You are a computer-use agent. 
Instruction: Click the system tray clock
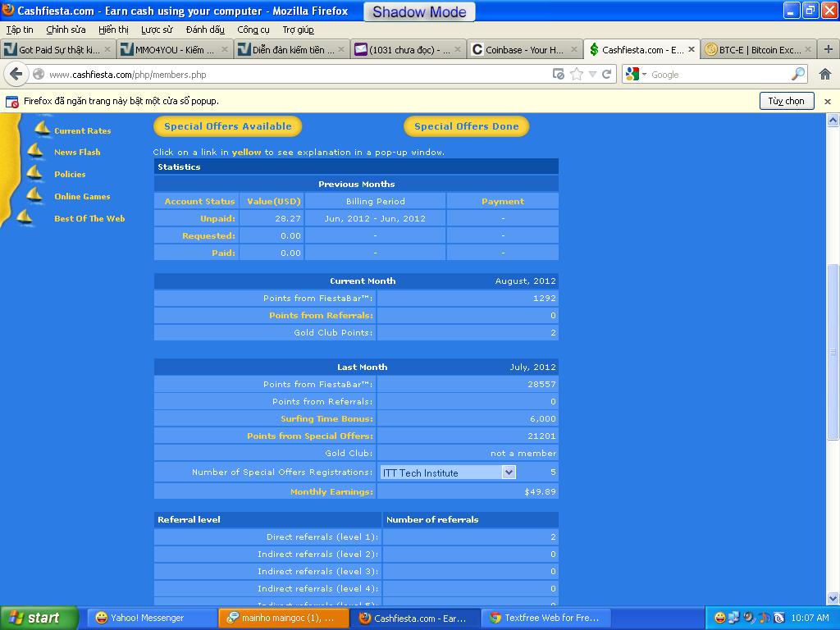[810, 618]
